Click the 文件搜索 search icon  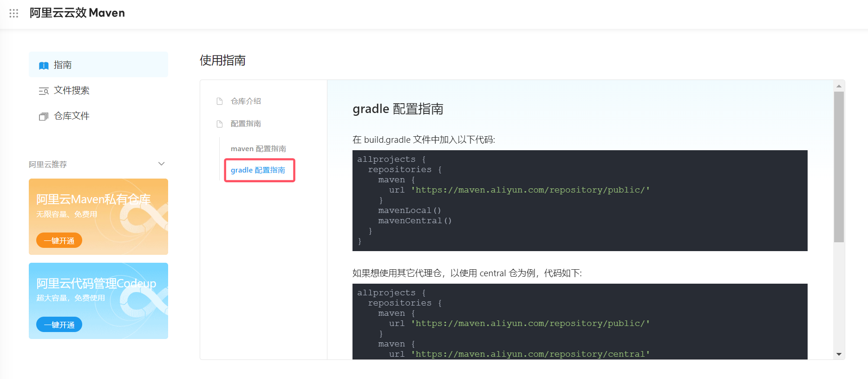click(x=44, y=91)
